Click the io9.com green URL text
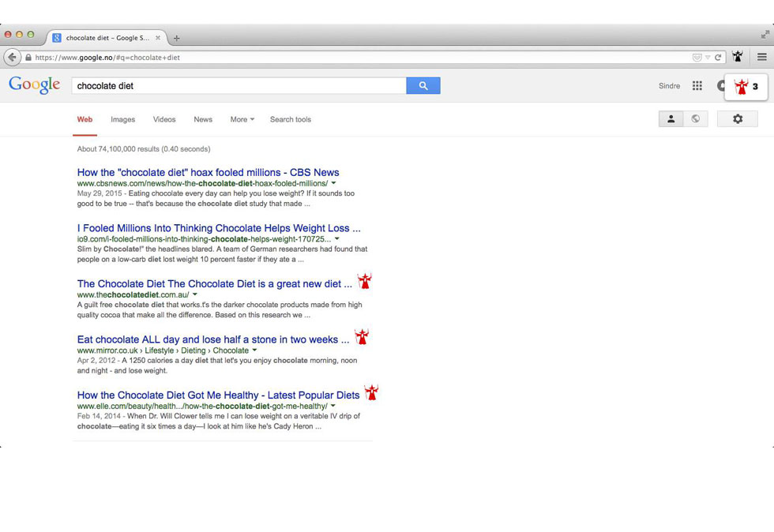This screenshot has height=532, width=774. click(x=204, y=239)
